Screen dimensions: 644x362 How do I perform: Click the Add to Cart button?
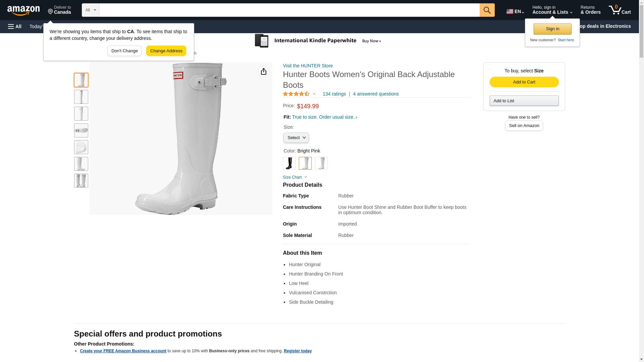tap(524, 82)
